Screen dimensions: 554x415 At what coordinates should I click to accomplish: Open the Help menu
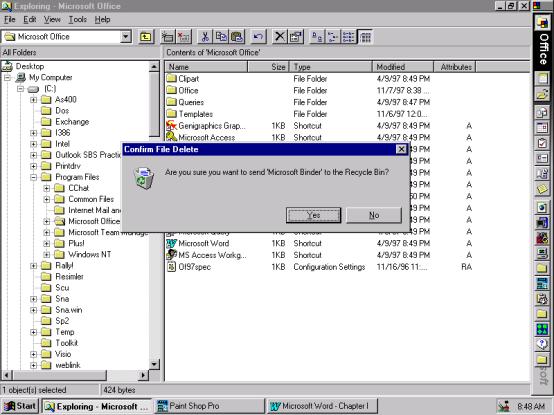102,19
